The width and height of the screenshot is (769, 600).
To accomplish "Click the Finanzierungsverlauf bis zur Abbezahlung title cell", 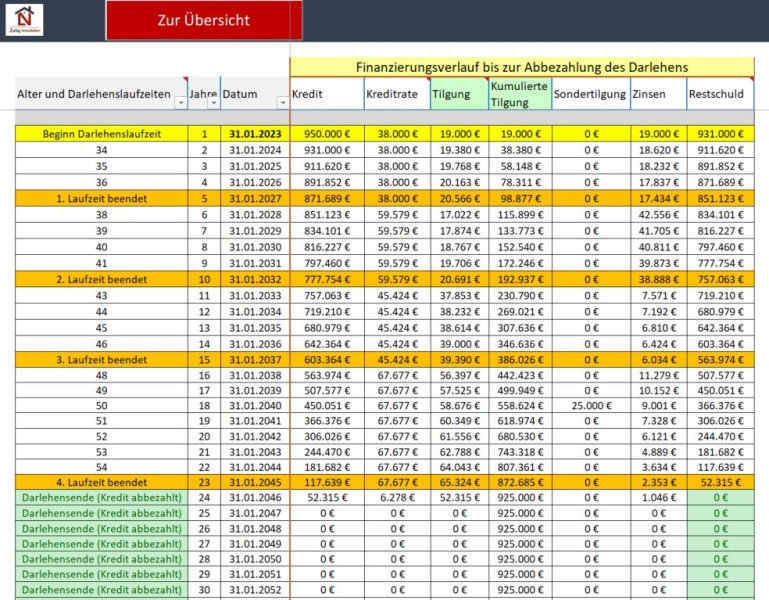I will pyautogui.click(x=522, y=67).
